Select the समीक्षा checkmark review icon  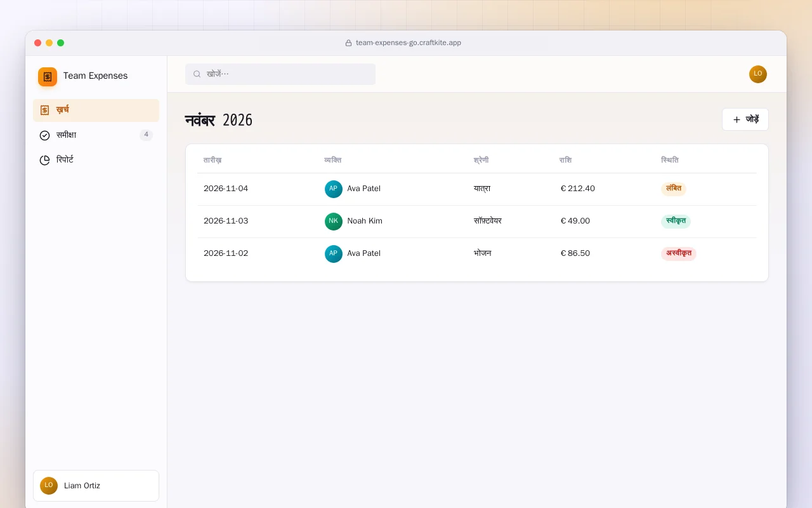pyautogui.click(x=44, y=135)
